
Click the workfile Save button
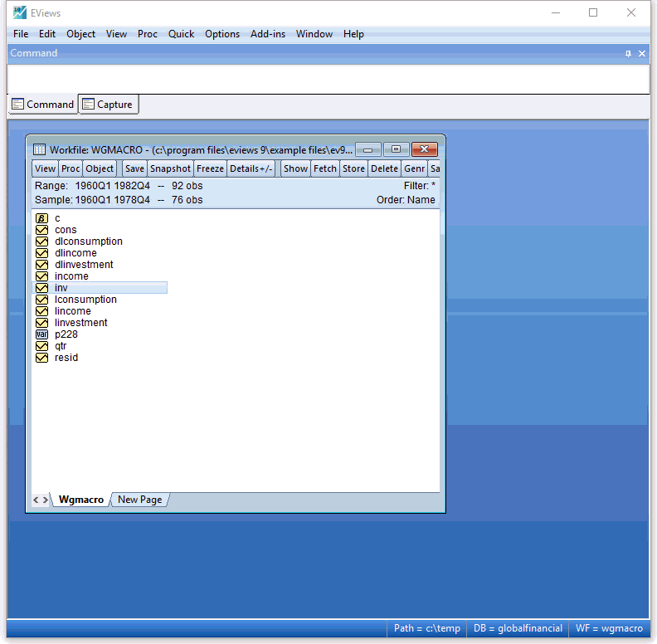point(134,168)
